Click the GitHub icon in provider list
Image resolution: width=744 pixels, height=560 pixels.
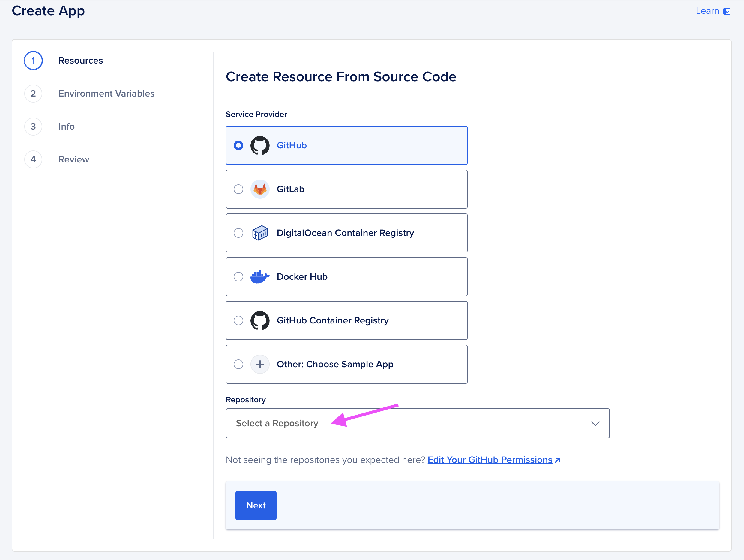pyautogui.click(x=259, y=145)
